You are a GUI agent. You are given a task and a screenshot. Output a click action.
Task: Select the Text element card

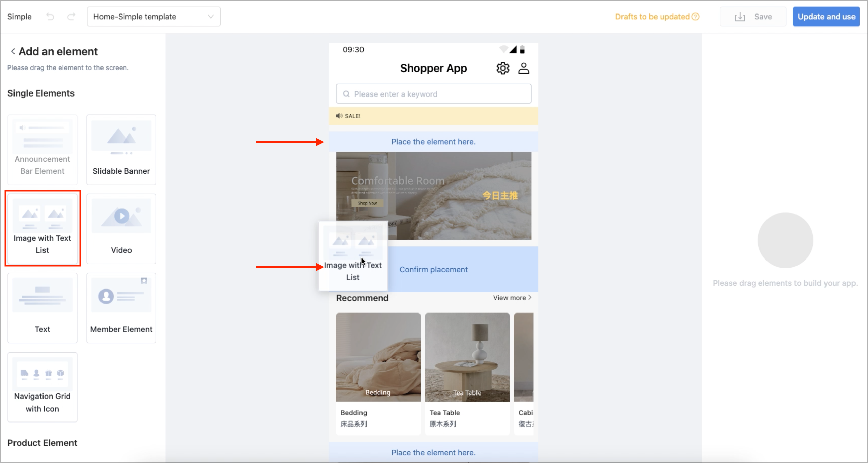(x=42, y=308)
